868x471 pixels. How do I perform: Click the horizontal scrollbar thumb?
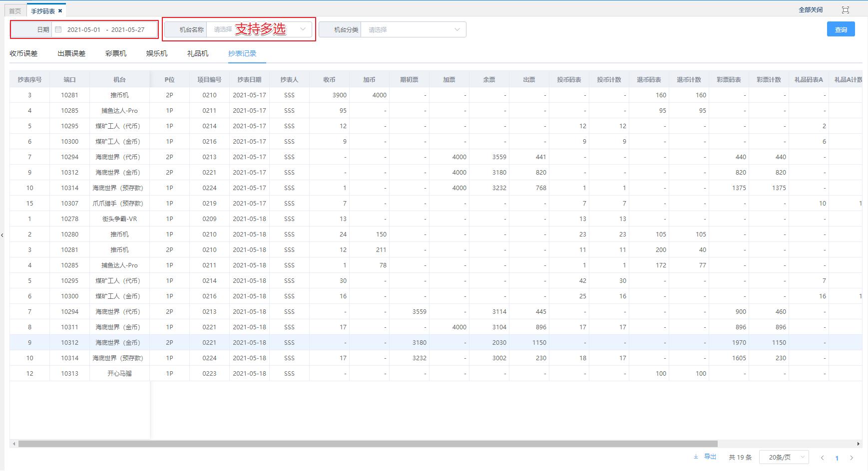point(368,444)
